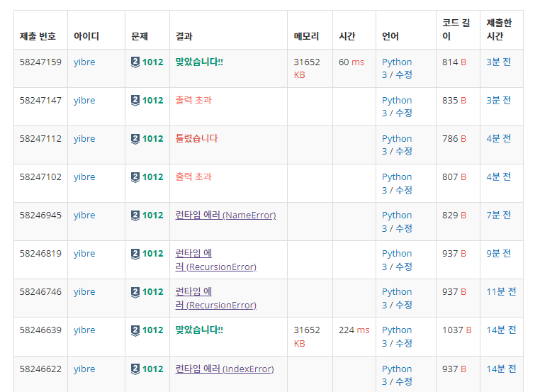Open yibre profile in row 58247159
The height and width of the screenshot is (392, 557).
coord(84,62)
